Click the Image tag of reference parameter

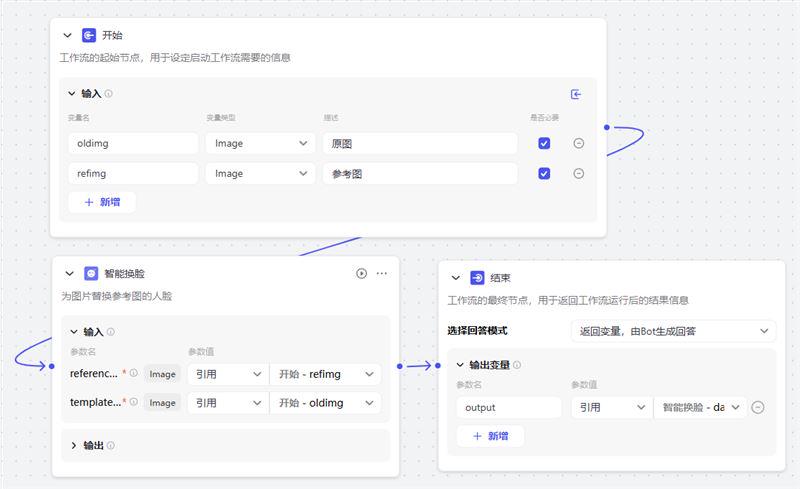pos(162,374)
